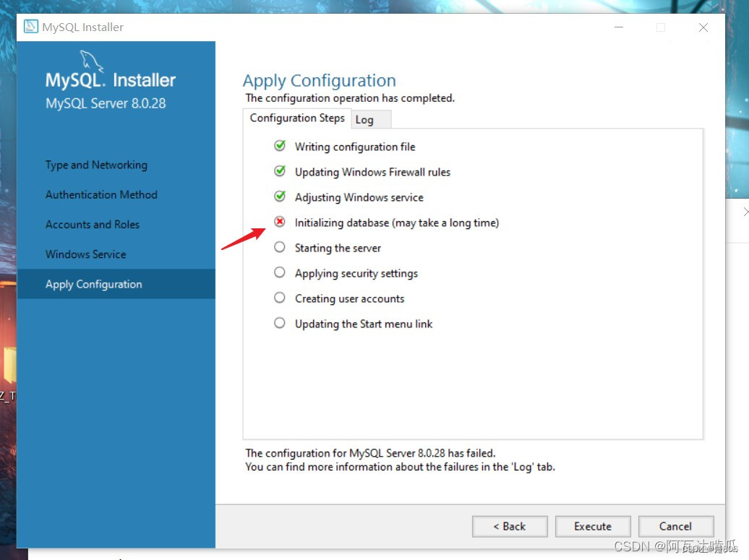Image resolution: width=749 pixels, height=560 pixels.
Task: Click the pending indicator for Starting the server step
Action: [280, 247]
